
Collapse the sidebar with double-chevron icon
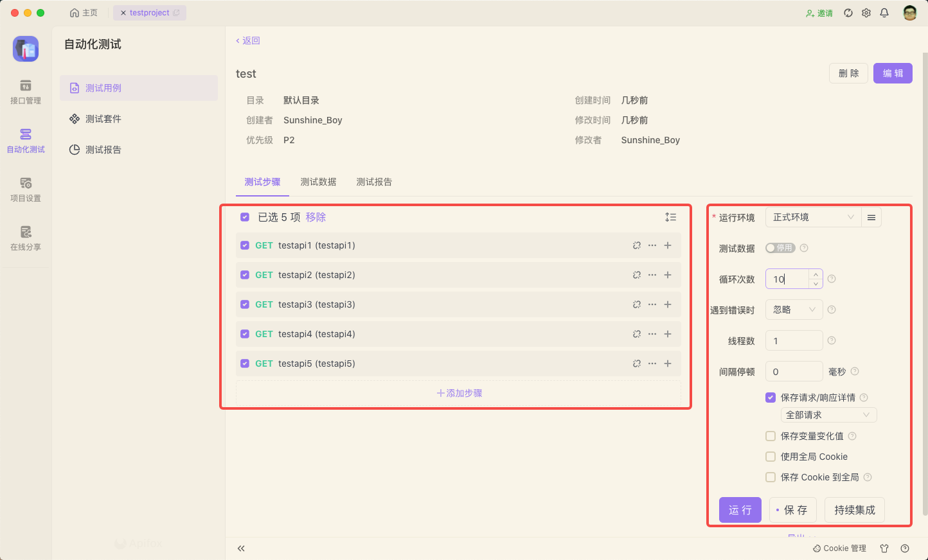coord(241,548)
